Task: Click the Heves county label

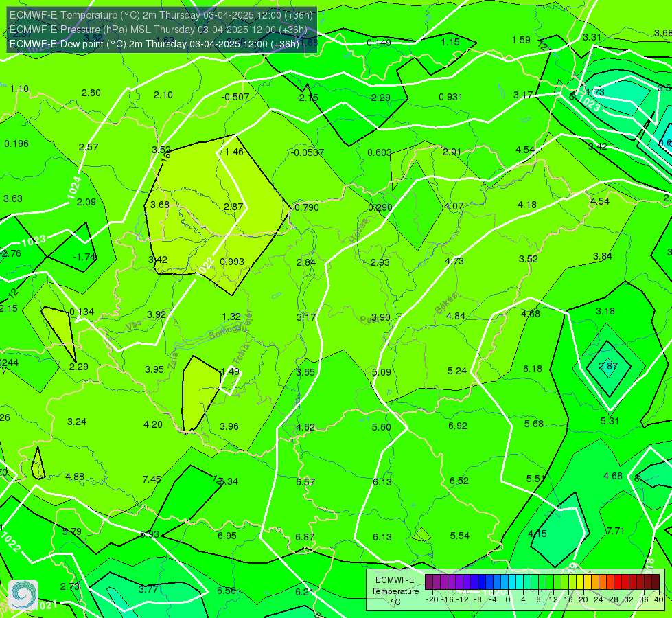Action: point(359,231)
